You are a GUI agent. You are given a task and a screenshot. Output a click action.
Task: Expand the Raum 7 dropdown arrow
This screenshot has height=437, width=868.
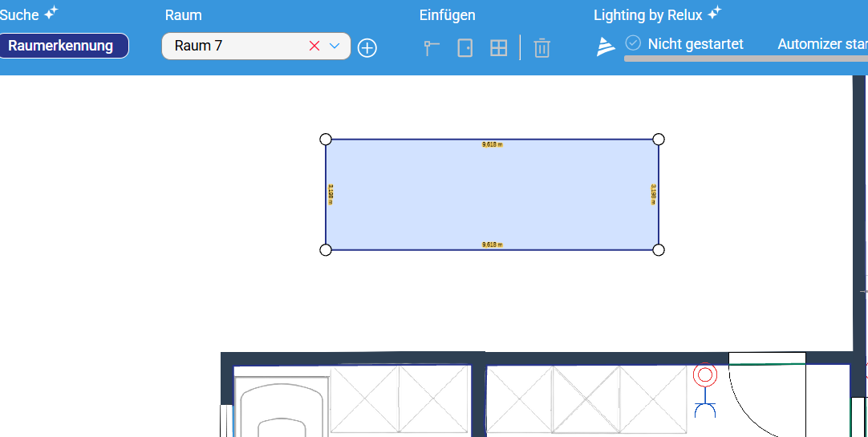pos(335,46)
